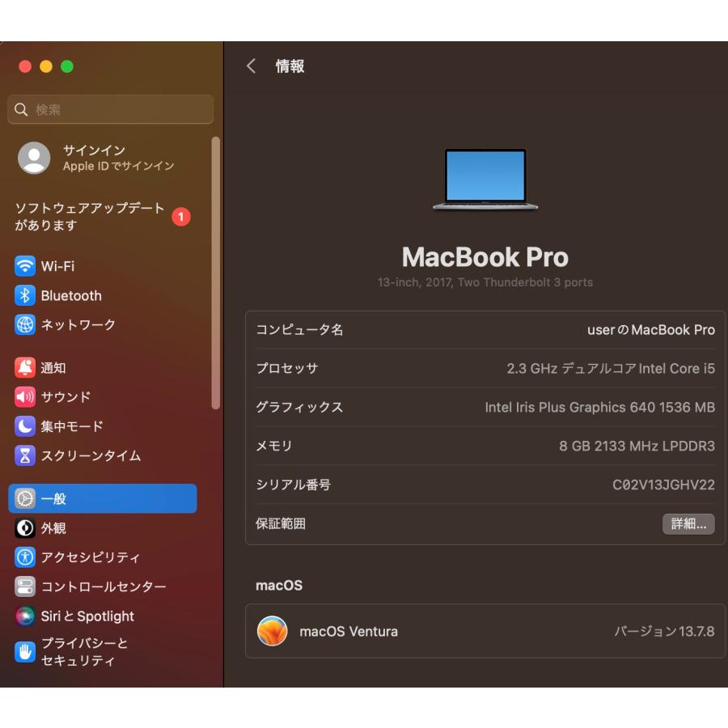Open プライバシーとセキュリティ hand icon
This screenshot has height=728, width=728.
click(x=24, y=652)
